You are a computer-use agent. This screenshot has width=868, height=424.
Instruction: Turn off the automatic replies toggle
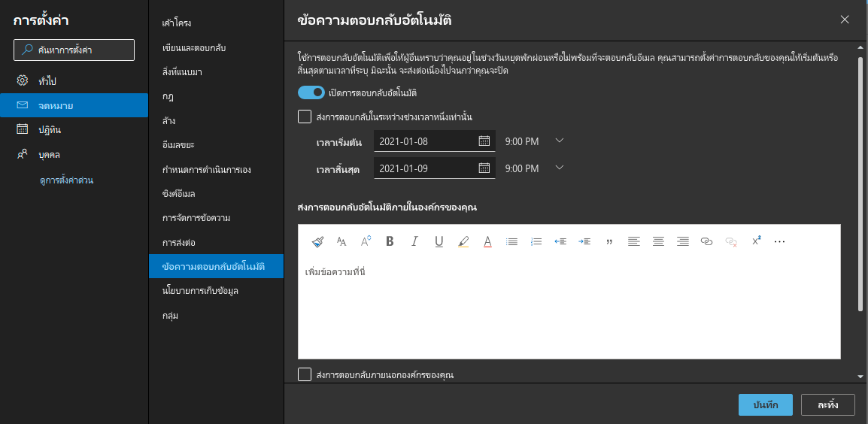311,92
